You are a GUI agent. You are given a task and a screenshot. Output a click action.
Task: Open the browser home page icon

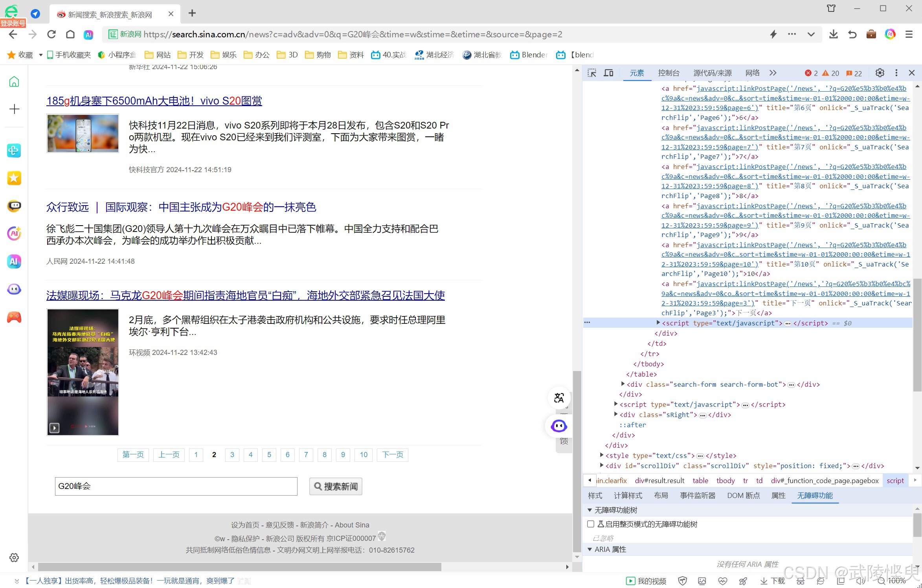(x=70, y=35)
